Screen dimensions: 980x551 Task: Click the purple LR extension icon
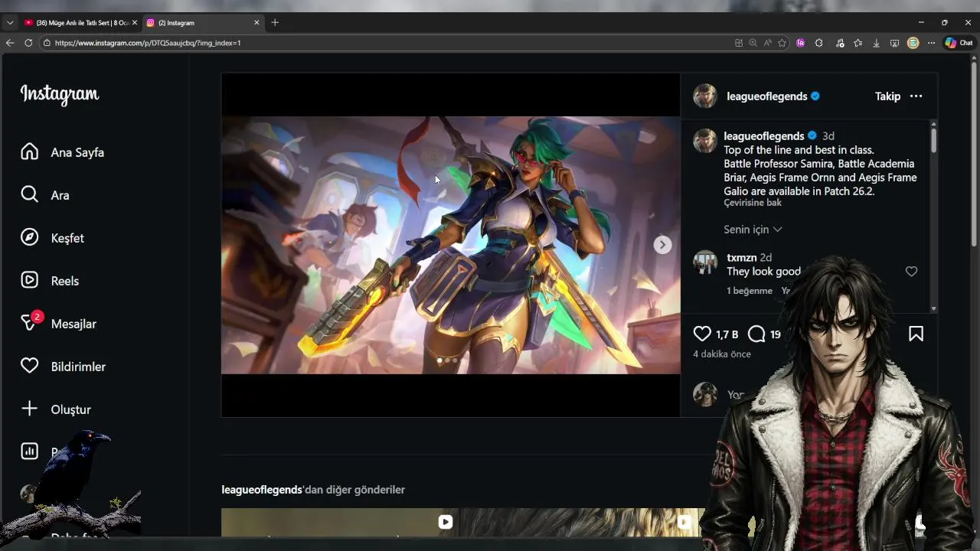coord(801,43)
